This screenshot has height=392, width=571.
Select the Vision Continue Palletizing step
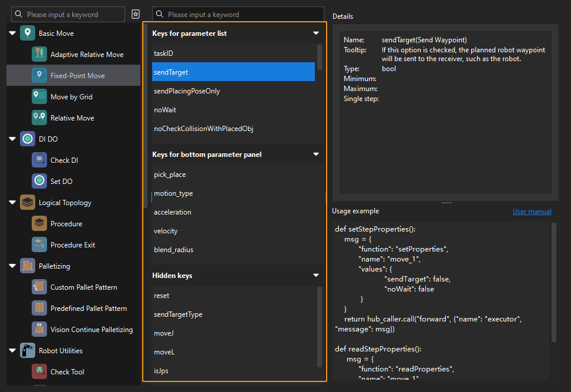click(91, 330)
